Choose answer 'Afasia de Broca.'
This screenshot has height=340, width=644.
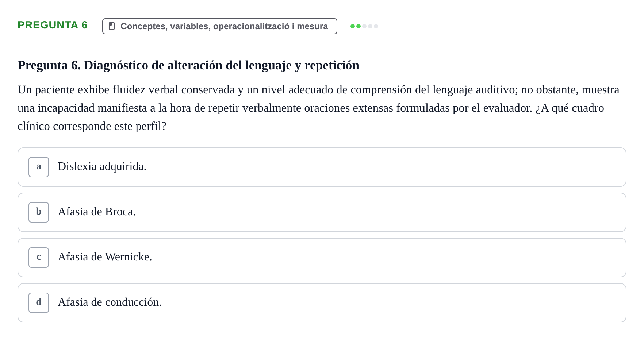(x=322, y=212)
